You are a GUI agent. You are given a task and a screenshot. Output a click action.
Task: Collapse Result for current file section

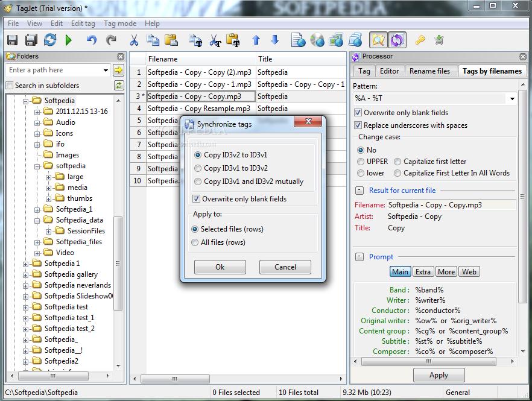click(x=359, y=191)
